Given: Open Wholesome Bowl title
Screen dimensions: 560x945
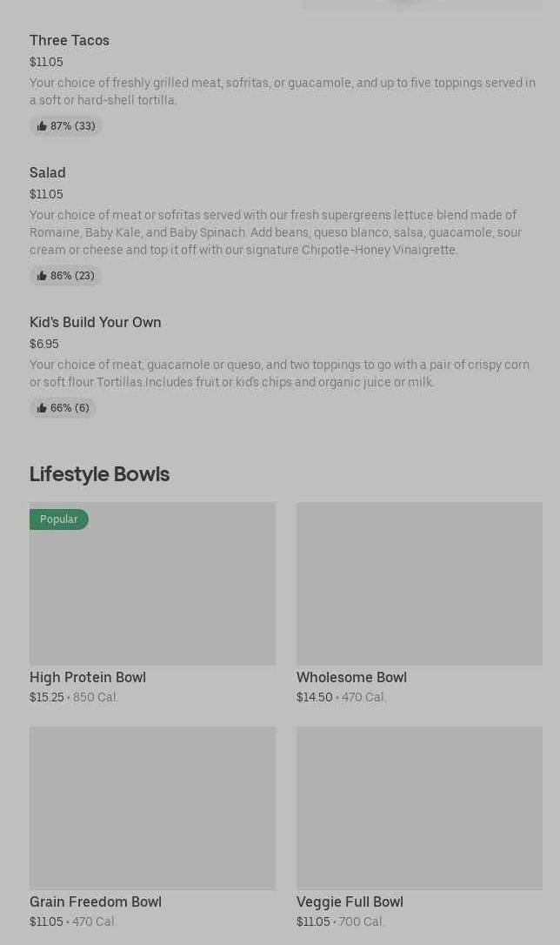Looking at the screenshot, I should 351,677.
